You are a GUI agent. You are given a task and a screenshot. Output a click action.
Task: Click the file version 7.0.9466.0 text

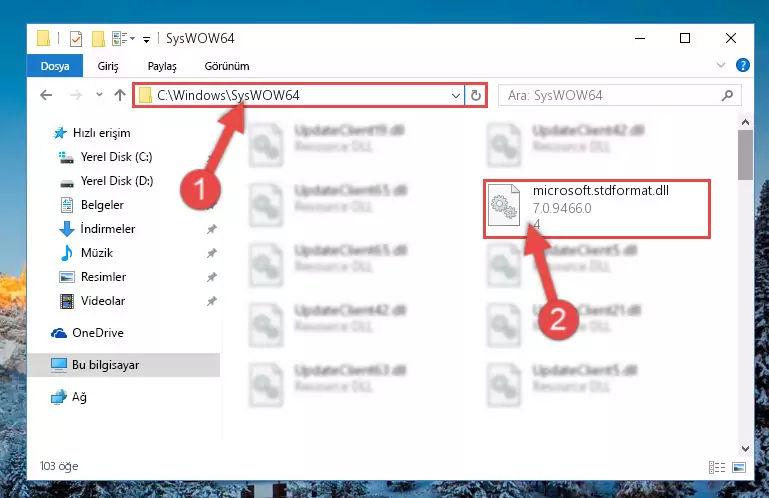562,209
